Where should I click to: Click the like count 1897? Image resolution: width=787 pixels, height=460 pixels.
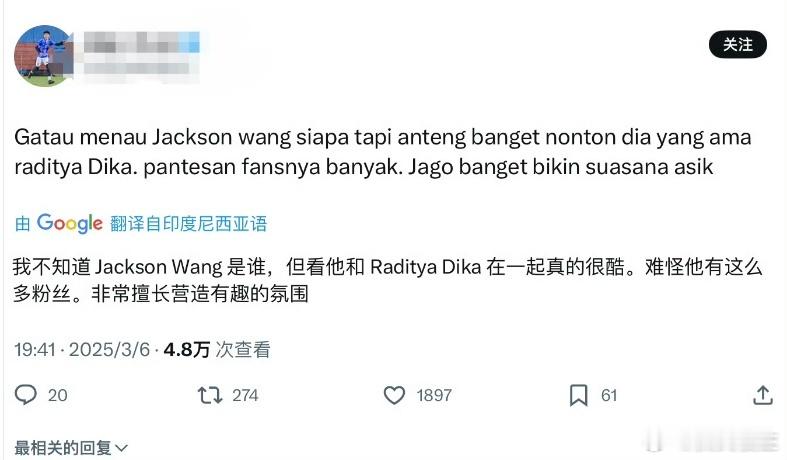click(x=434, y=396)
